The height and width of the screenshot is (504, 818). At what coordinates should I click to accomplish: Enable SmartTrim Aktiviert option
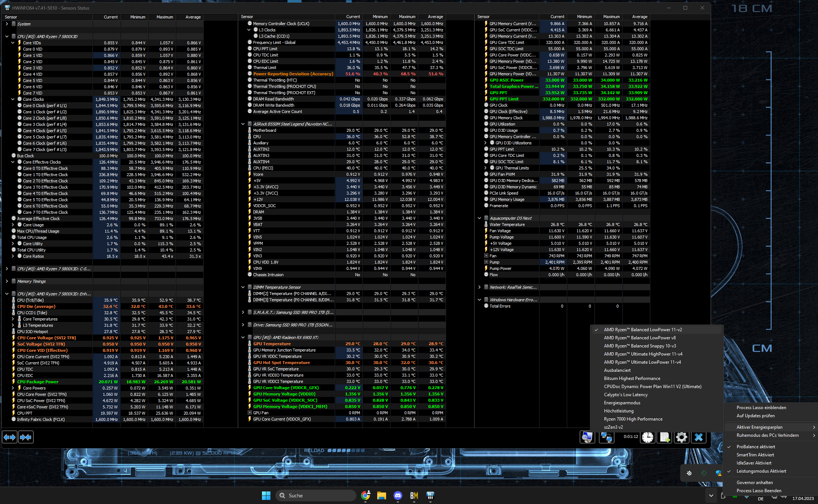point(755,455)
